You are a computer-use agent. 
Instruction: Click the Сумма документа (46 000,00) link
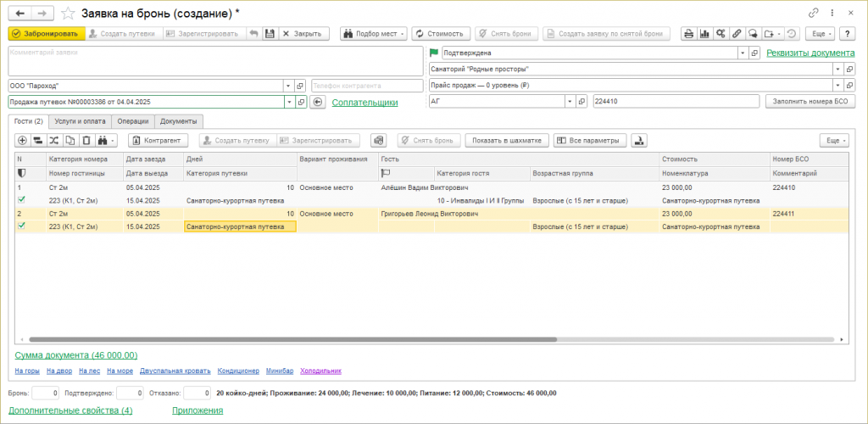point(76,354)
